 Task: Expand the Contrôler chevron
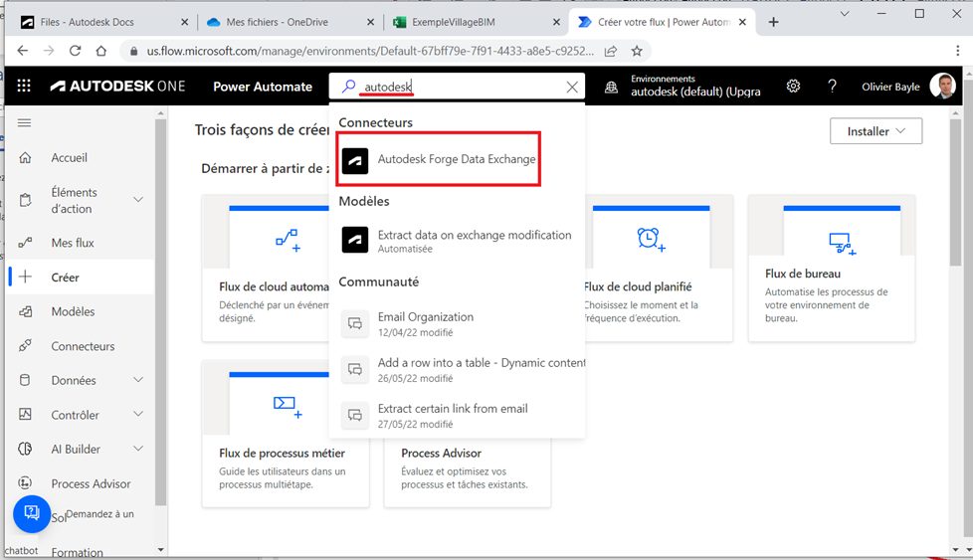coord(138,414)
